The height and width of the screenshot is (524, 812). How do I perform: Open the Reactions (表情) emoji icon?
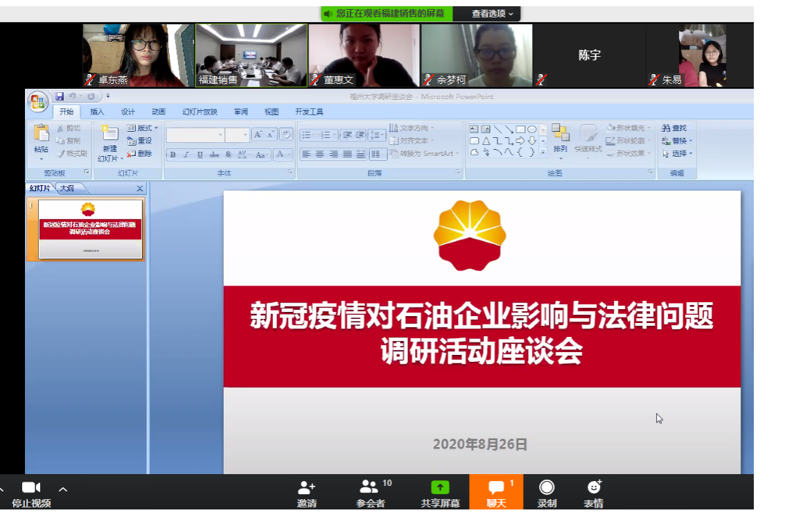coord(593,488)
